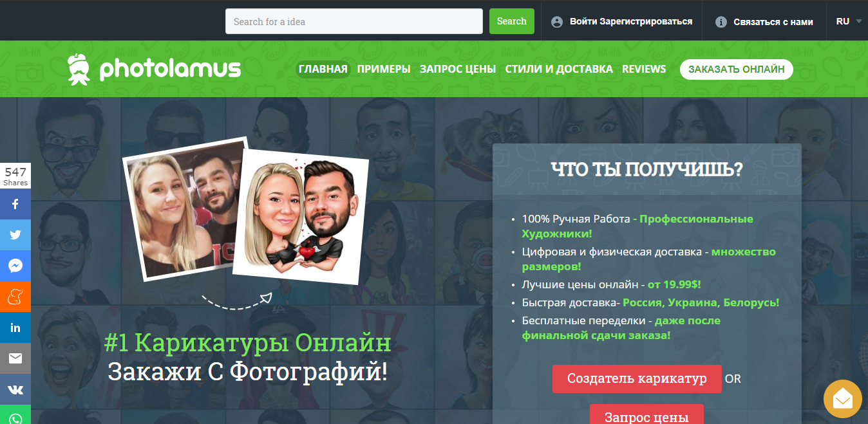Image resolution: width=868 pixels, height=424 pixels.
Task: Open the СТИЛИ И ДОСТАВКА menu item
Action: tap(559, 69)
